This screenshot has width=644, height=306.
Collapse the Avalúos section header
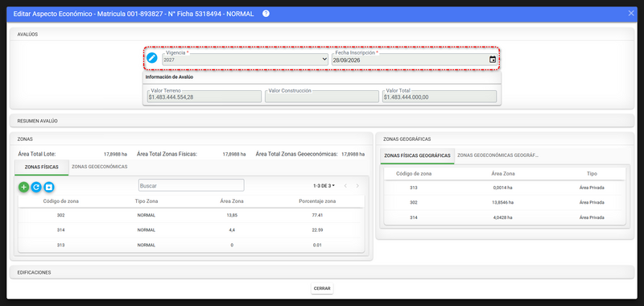pos(321,35)
